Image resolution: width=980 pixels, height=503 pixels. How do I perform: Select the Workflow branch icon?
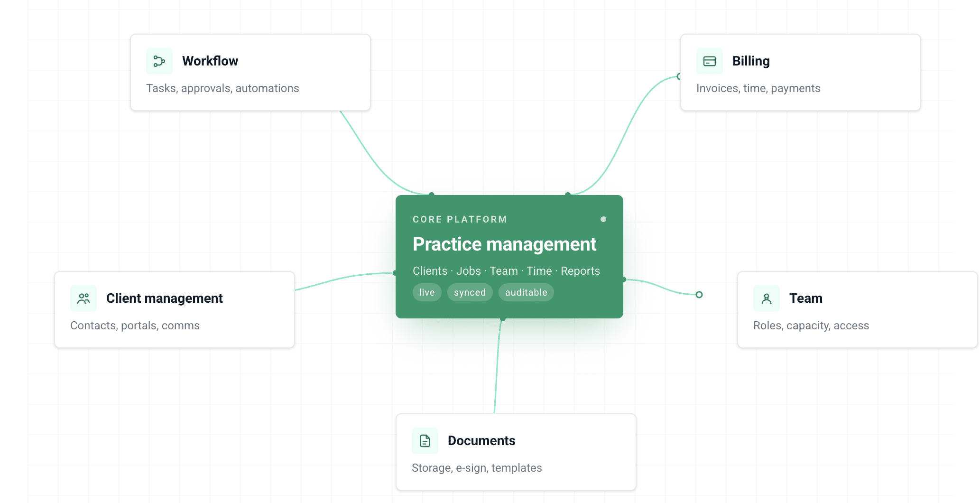[159, 61]
